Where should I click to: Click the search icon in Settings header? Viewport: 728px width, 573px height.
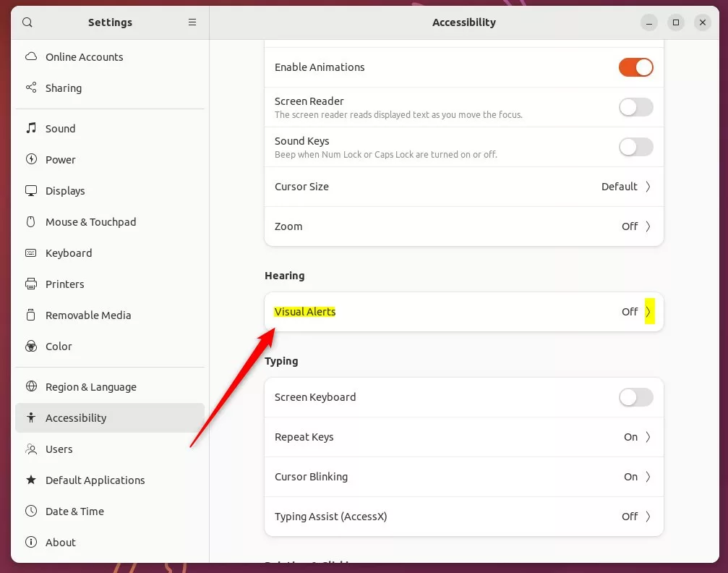click(27, 22)
